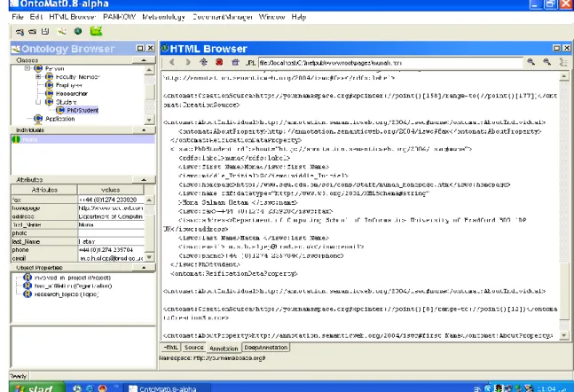Click the involved in project relation icon
The height and width of the screenshot is (392, 574).
tap(28, 278)
